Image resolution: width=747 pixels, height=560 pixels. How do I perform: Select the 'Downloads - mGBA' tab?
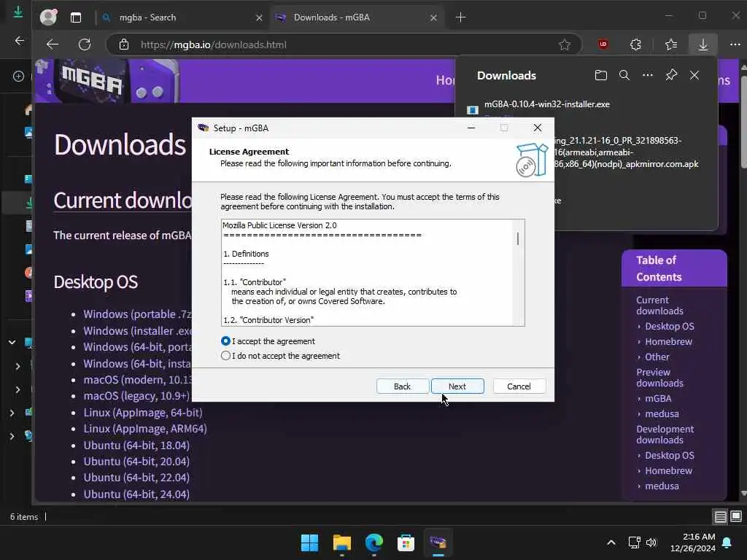tap(357, 17)
